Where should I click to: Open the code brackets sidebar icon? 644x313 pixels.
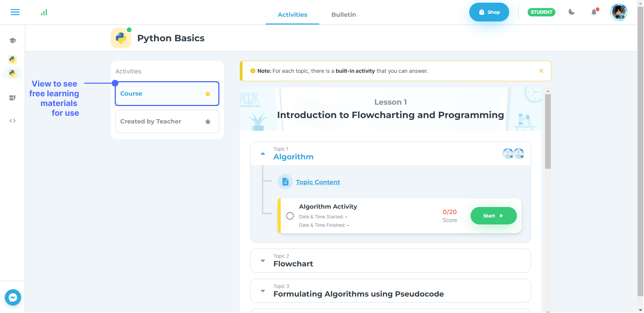[x=12, y=121]
